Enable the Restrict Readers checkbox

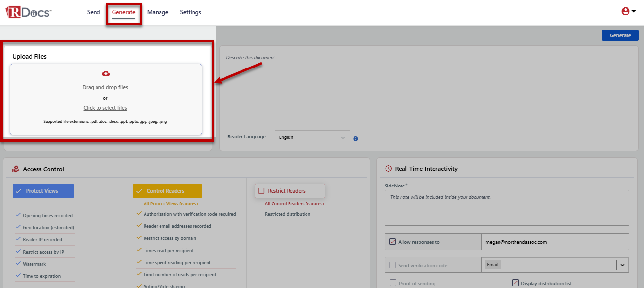click(x=261, y=190)
